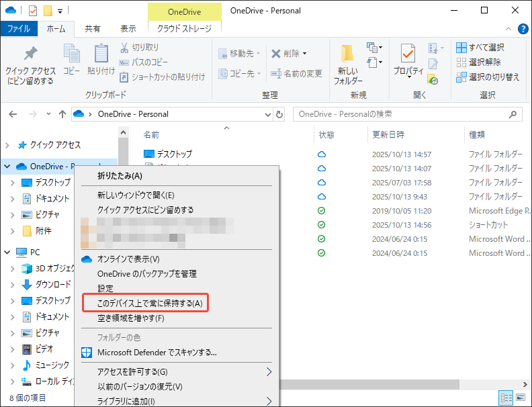Switch to large icons view in the status bar

[521, 398]
